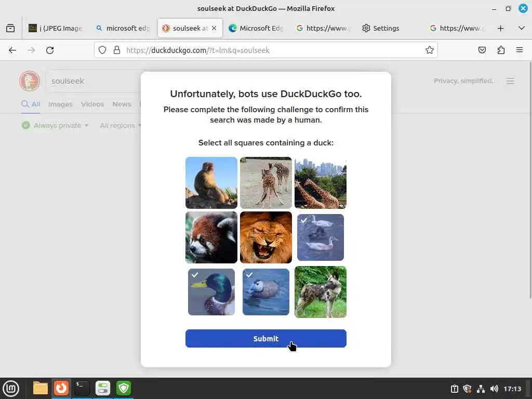The width and height of the screenshot is (532, 399).
Task: Switch to the j (JPEG Image) tab
Action: coord(56,28)
